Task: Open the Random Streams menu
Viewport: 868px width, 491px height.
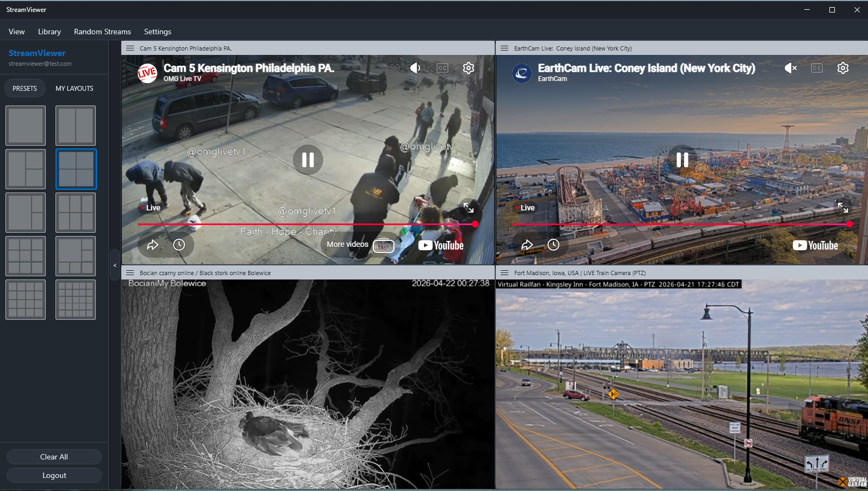Action: (x=102, y=32)
